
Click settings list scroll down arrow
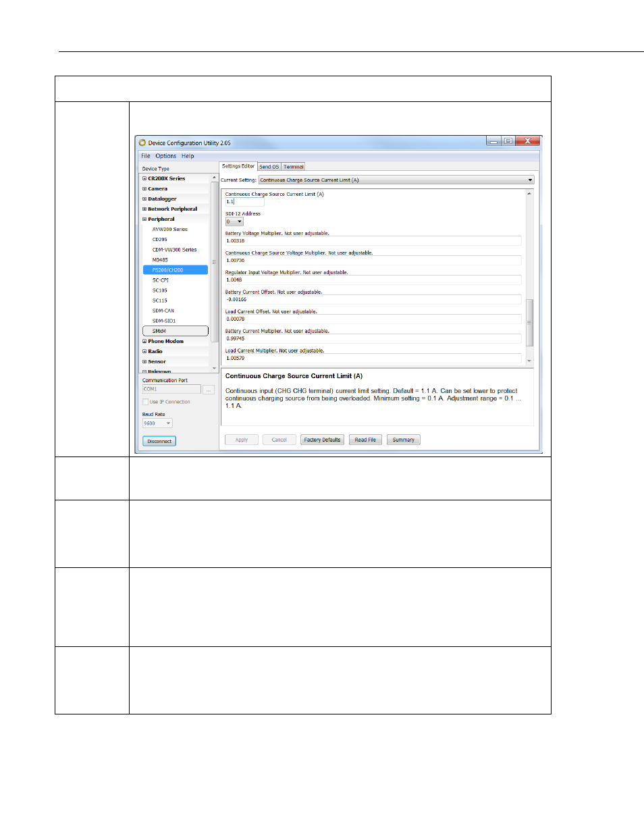(529, 361)
